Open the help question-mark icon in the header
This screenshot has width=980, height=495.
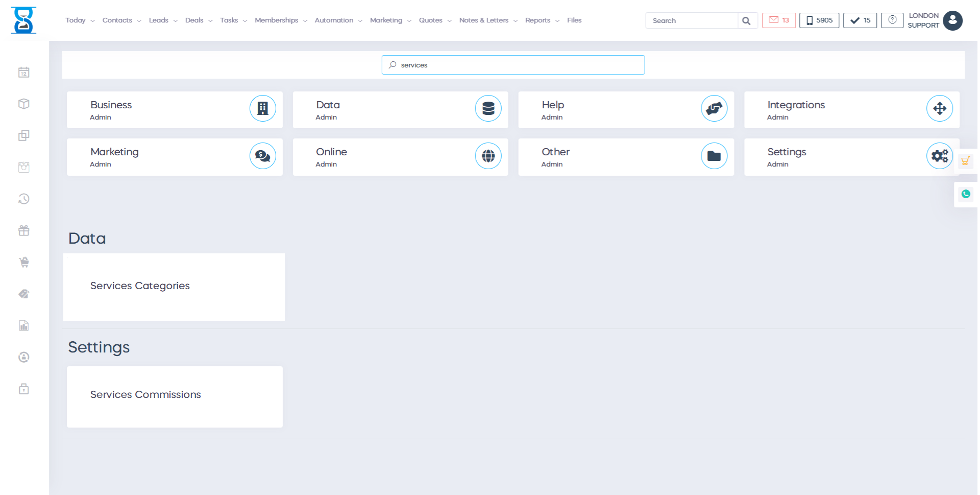tap(892, 20)
